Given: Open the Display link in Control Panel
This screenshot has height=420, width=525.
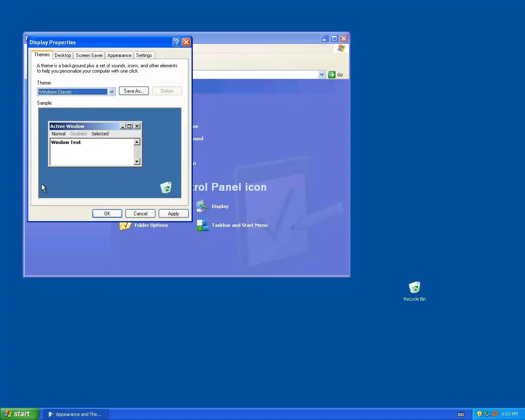Looking at the screenshot, I should click(x=220, y=206).
